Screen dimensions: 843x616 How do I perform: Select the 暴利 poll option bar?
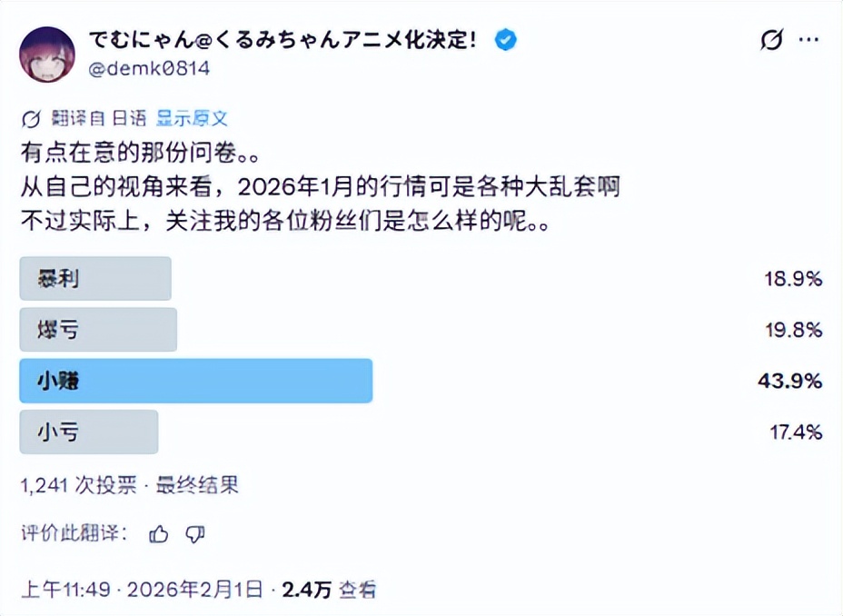tap(95, 279)
